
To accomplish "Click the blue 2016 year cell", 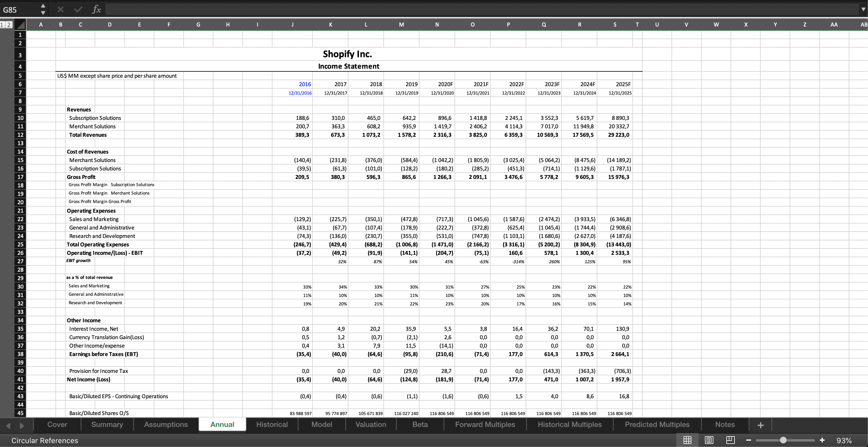I will click(305, 84).
